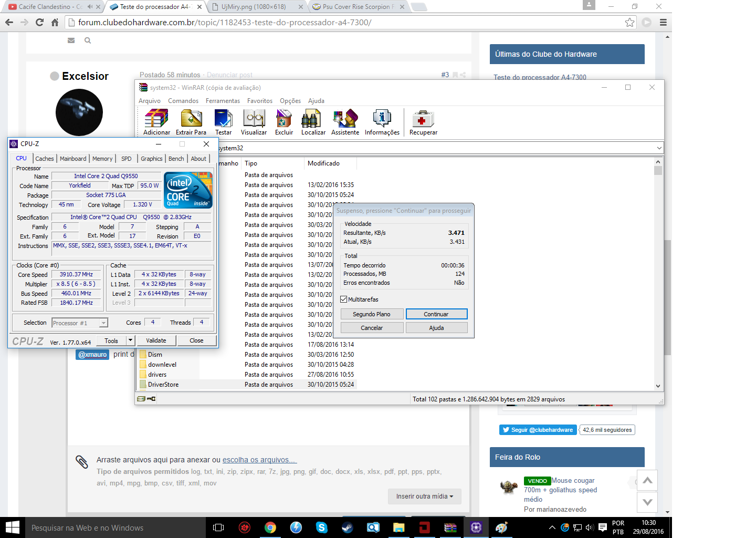Click the Segundo Plano button
The height and width of the screenshot is (538, 756).
point(372,314)
